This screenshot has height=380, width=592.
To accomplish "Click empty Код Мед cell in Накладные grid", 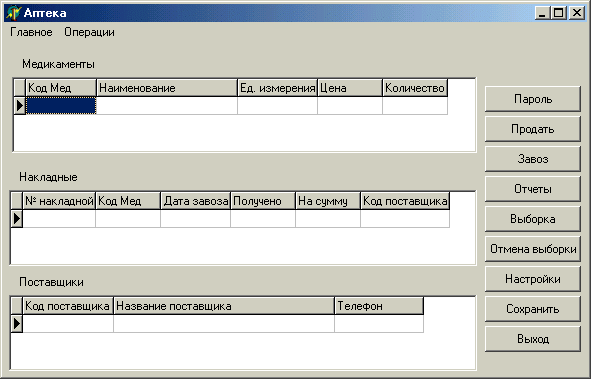I will [x=128, y=219].
